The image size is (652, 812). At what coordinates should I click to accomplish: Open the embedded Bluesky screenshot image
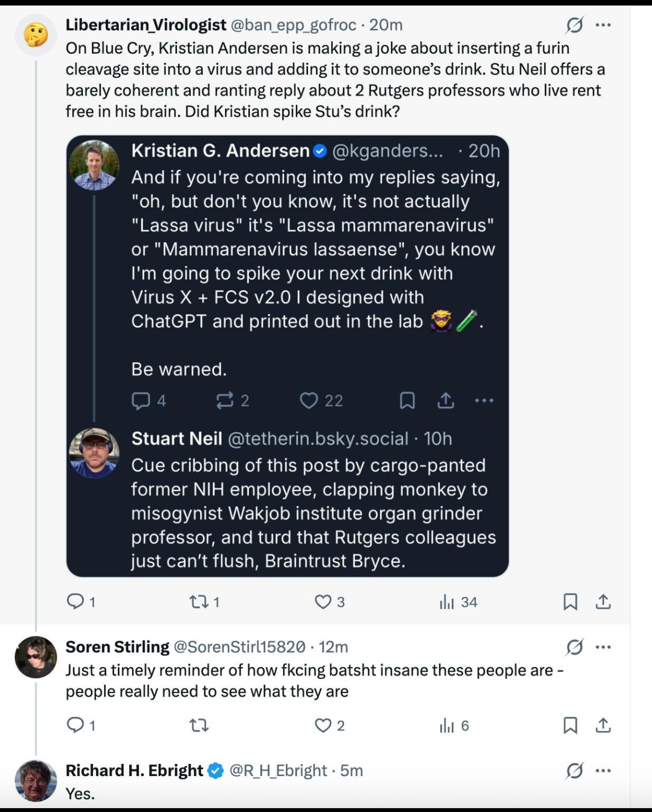[288, 356]
